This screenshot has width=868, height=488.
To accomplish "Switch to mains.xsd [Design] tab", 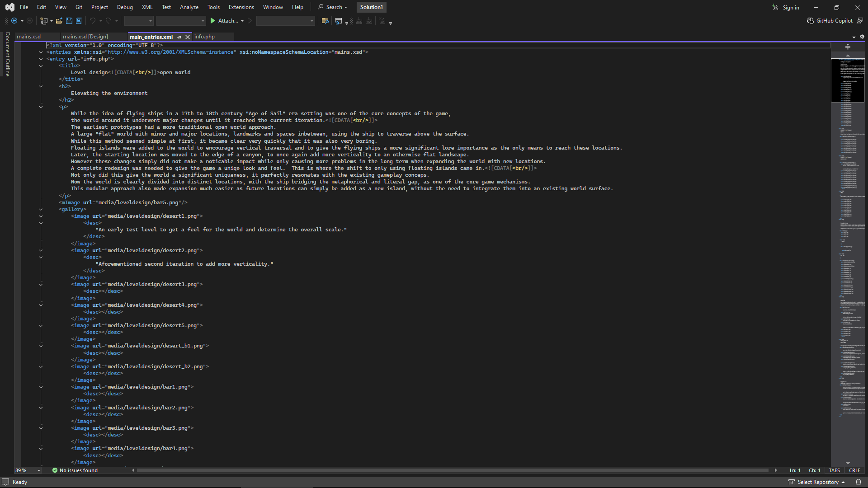I will (x=85, y=37).
